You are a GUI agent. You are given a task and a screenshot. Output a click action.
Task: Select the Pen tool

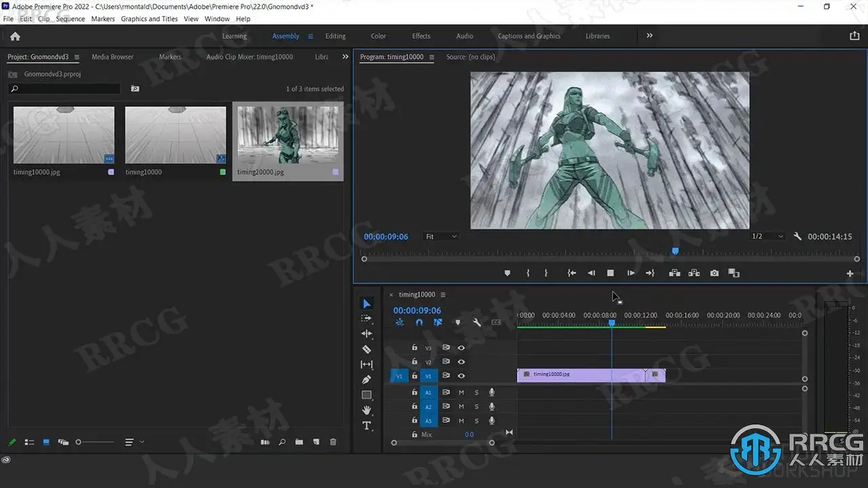tap(366, 380)
